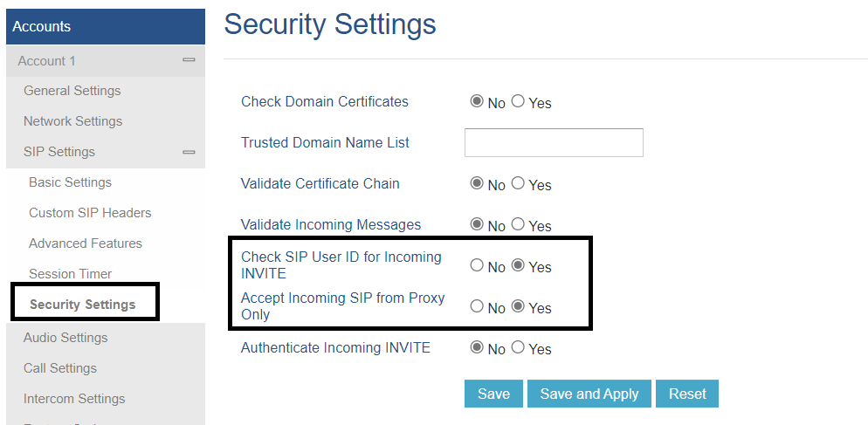Open General Settings page

coord(72,91)
